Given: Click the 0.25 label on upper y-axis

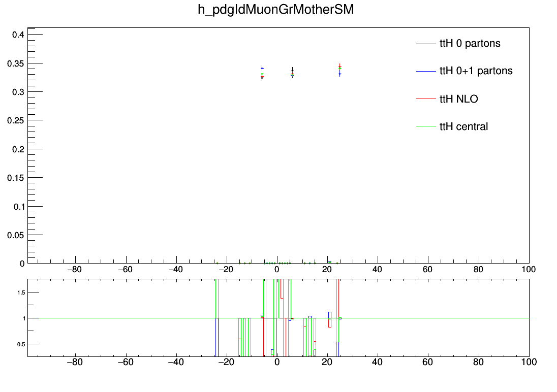Looking at the screenshot, I should click(16, 121).
